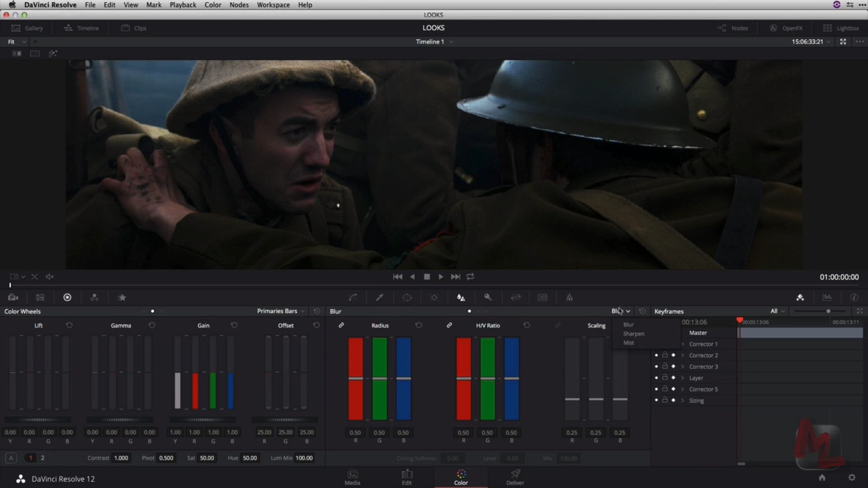Click the Contrast value field
868x488 pixels.
tap(121, 458)
